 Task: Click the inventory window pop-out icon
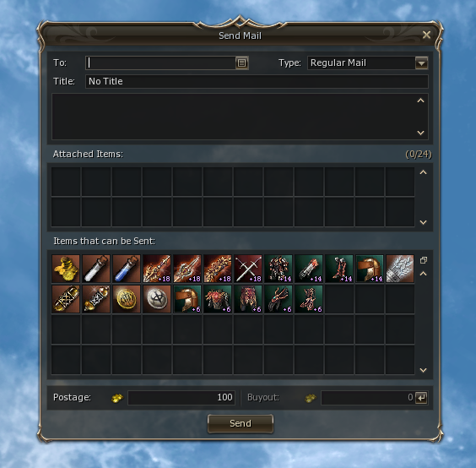tap(424, 260)
